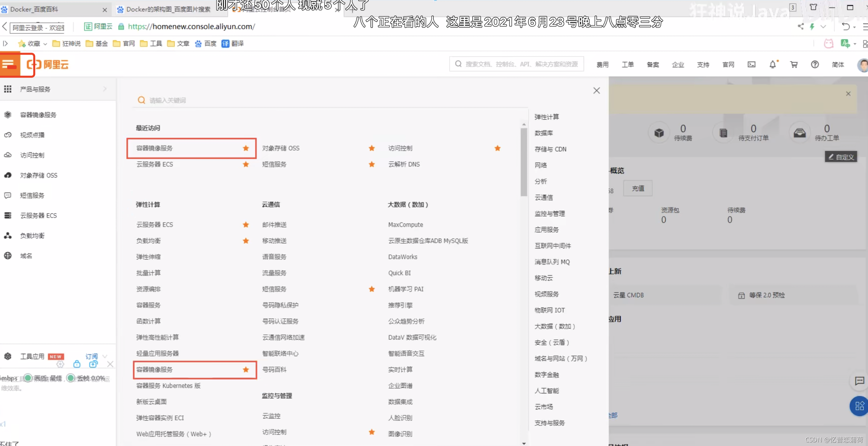Click the chat feedback floating icon
Viewport: 868px width, 446px height.
pos(859,381)
